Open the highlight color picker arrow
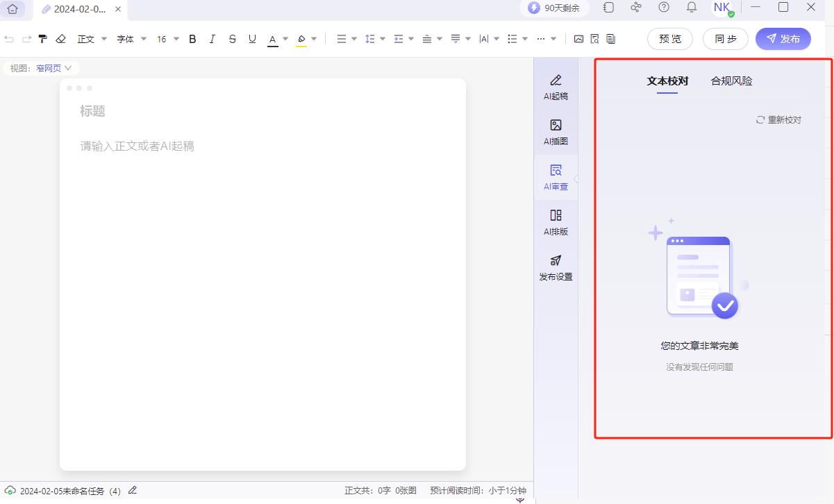 pos(314,39)
